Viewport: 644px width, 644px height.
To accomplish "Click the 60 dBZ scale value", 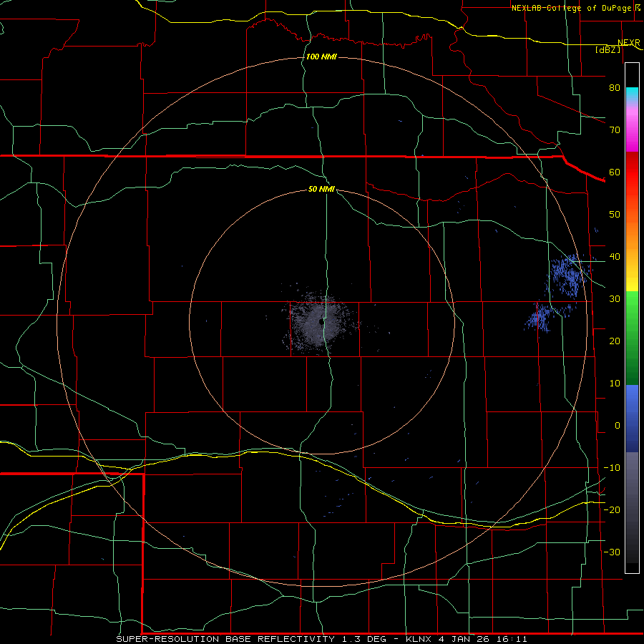I will click(x=615, y=172).
